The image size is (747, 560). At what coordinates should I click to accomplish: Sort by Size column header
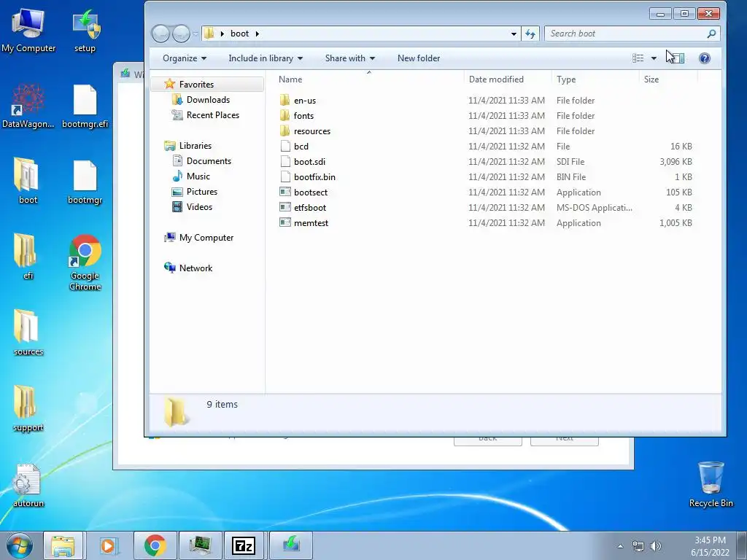click(668, 79)
